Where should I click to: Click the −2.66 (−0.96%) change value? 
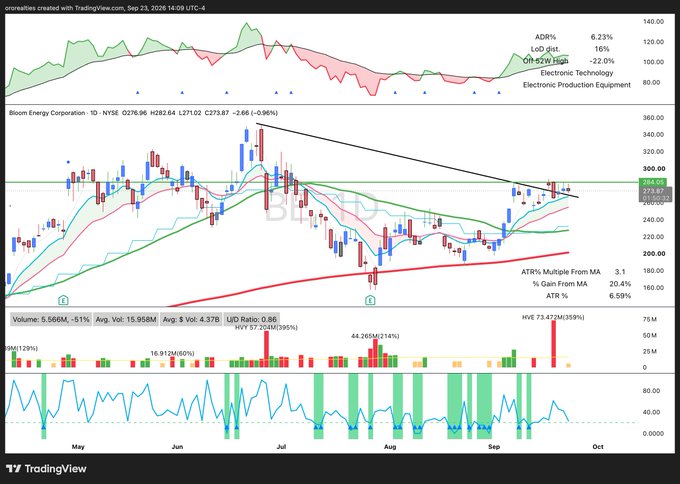[255, 113]
